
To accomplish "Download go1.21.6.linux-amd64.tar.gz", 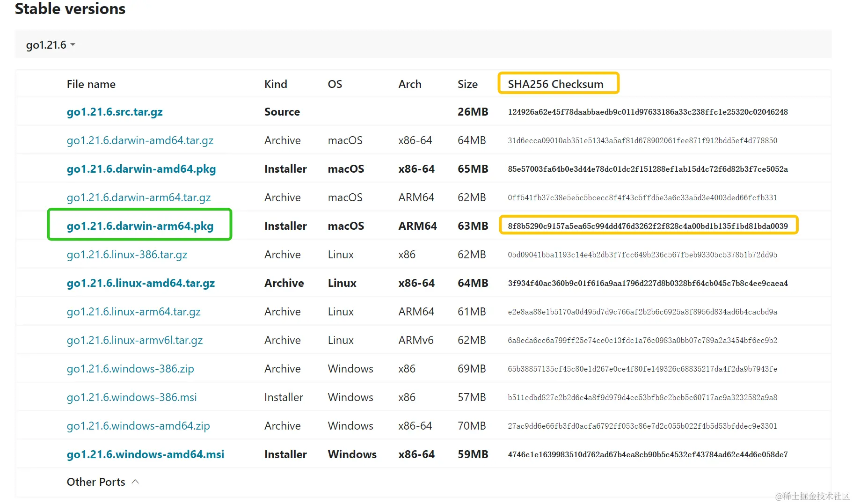I will (141, 283).
